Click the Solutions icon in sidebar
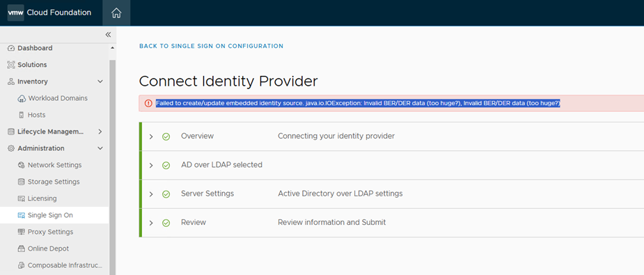 pos(11,65)
